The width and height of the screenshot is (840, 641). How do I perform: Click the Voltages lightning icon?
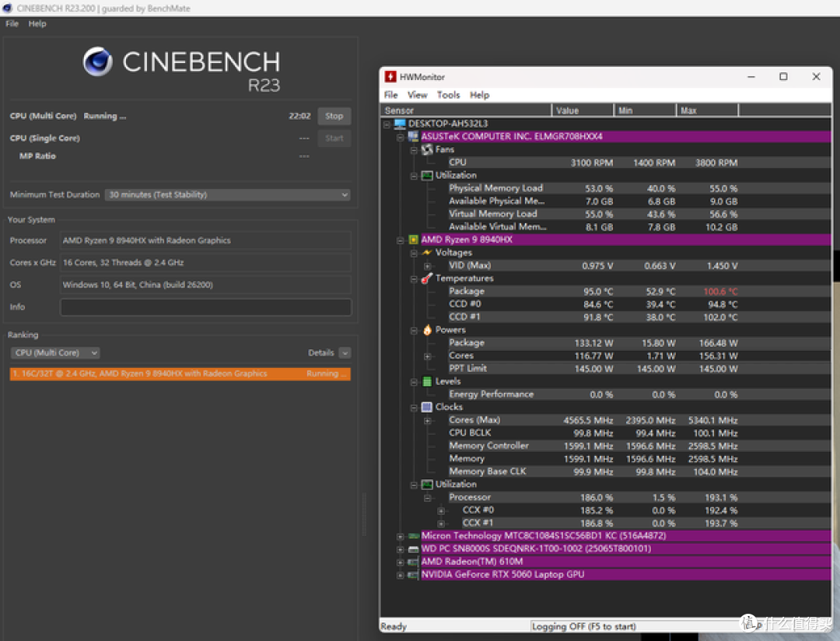point(427,253)
